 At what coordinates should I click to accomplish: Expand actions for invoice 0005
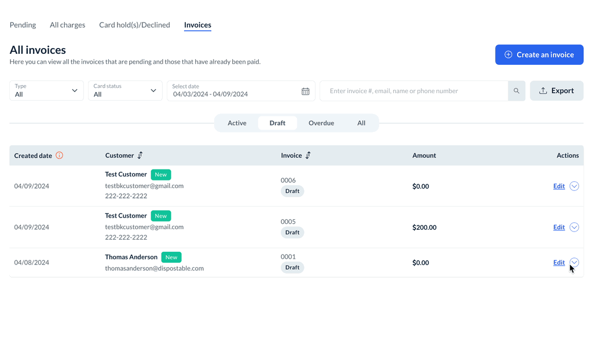click(574, 227)
